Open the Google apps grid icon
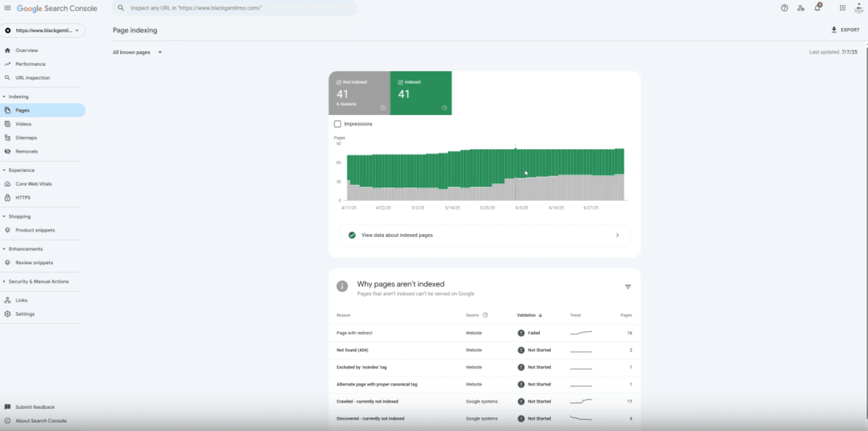 [x=842, y=8]
